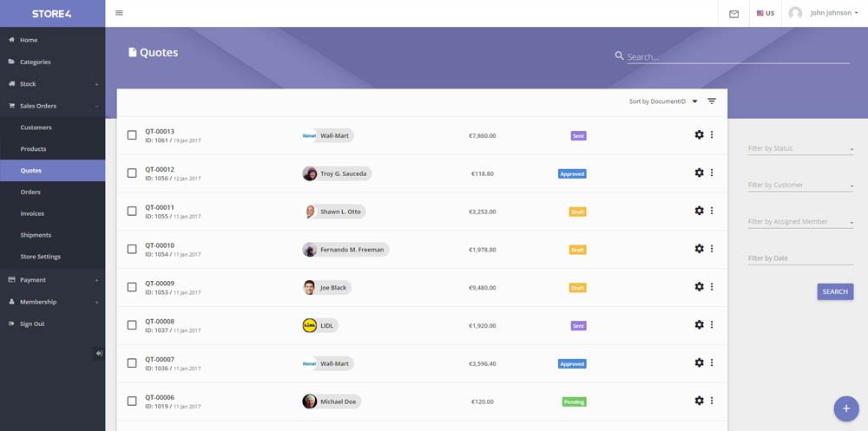Click the LIDL customer chip

click(320, 325)
